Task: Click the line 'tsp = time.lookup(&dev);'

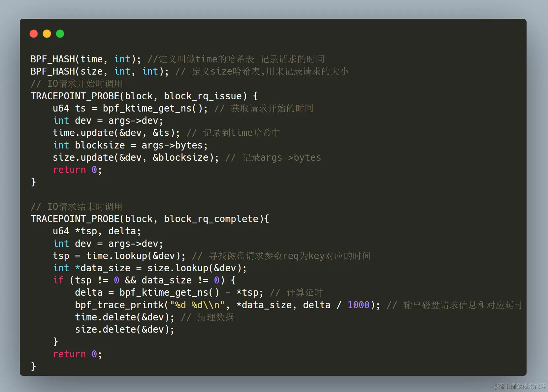Action: point(119,256)
